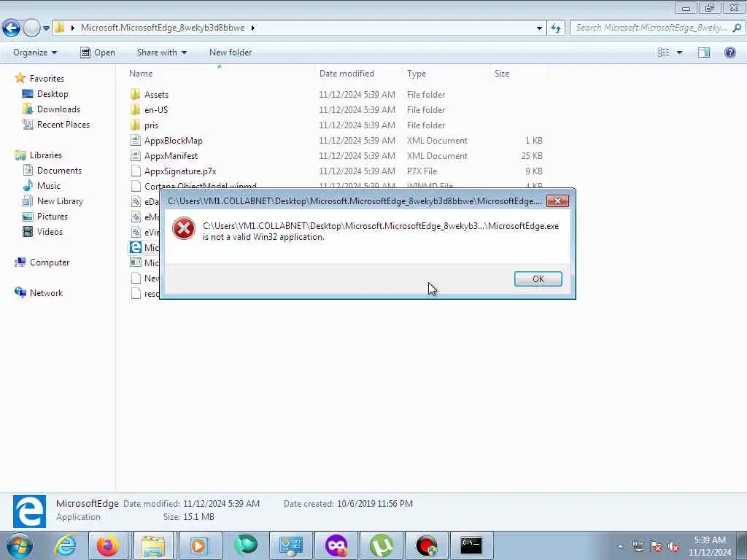Click the taskbar clock 5:39 AM
This screenshot has height=560, width=747.
click(x=710, y=540)
